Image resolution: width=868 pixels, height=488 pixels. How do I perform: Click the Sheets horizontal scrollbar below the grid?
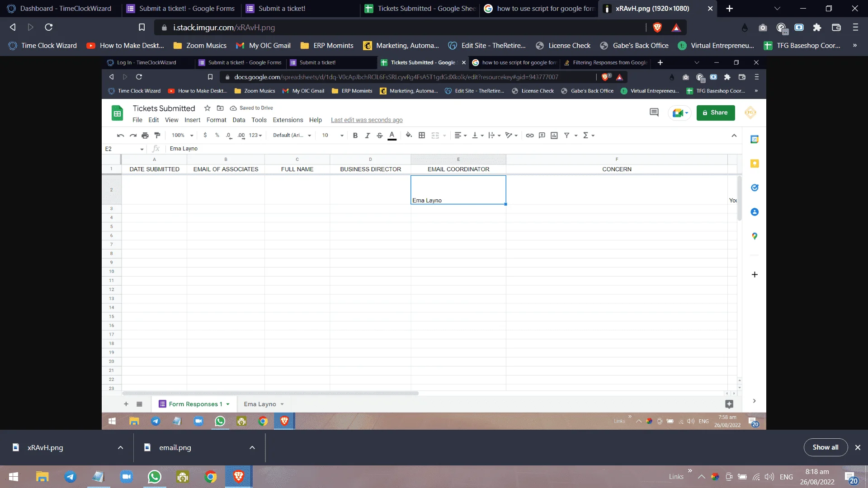[x=270, y=394]
